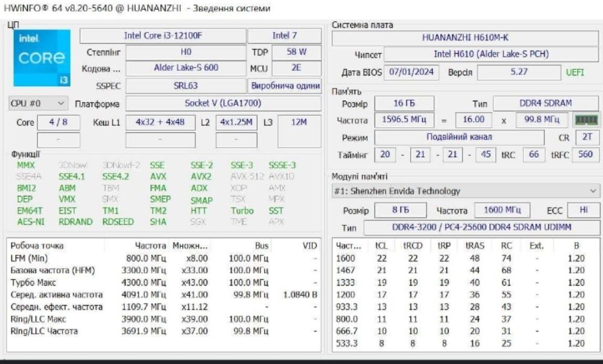This screenshot has height=364, width=603.
Task: Select the base clock 99.8 МГц in memory section
Action: 541,120
